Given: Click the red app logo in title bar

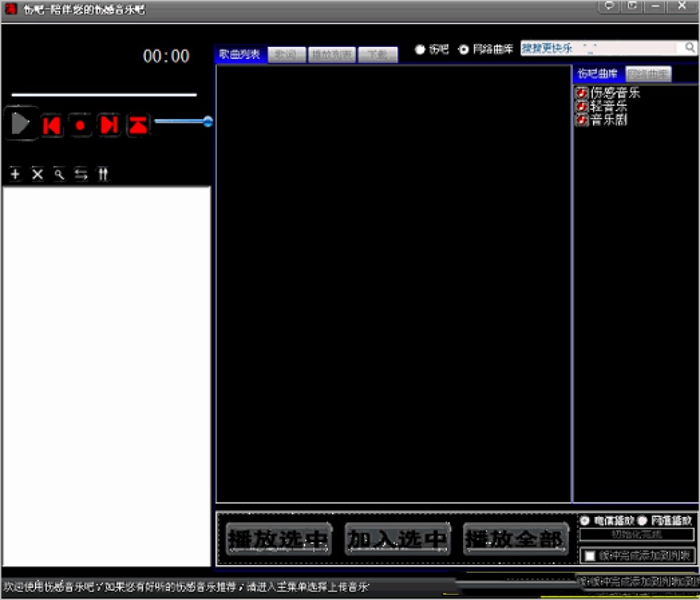Looking at the screenshot, I should click(x=11, y=9).
